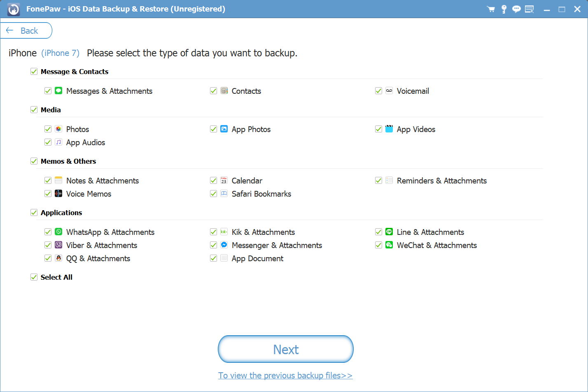
Task: Uncheck the App Audios checkbox
Action: (48, 142)
